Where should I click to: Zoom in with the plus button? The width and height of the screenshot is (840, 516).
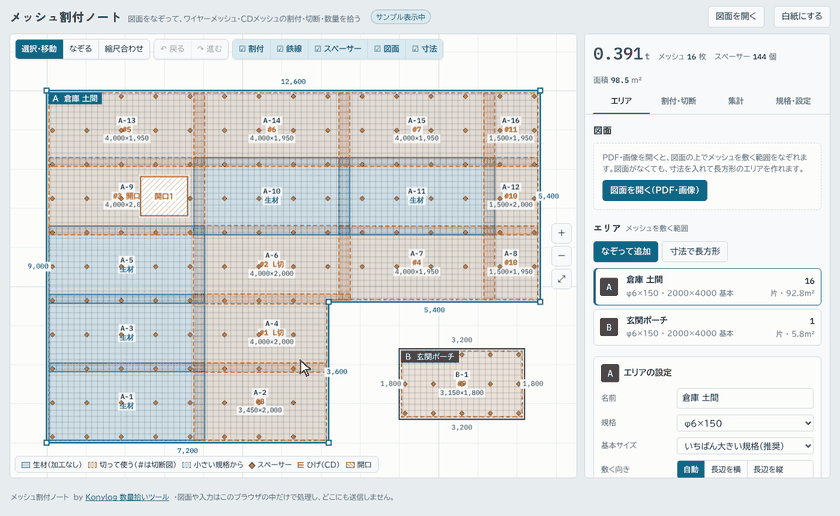pyautogui.click(x=561, y=233)
